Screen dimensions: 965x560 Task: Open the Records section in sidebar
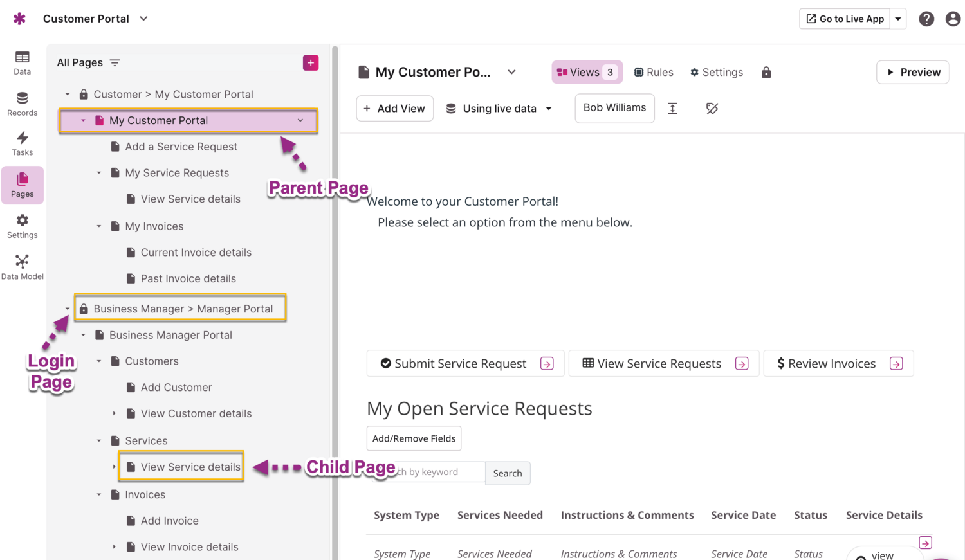tap(22, 104)
